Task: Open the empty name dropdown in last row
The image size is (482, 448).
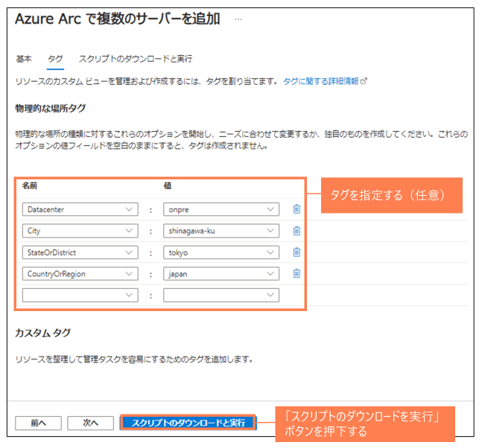Action: click(80, 295)
